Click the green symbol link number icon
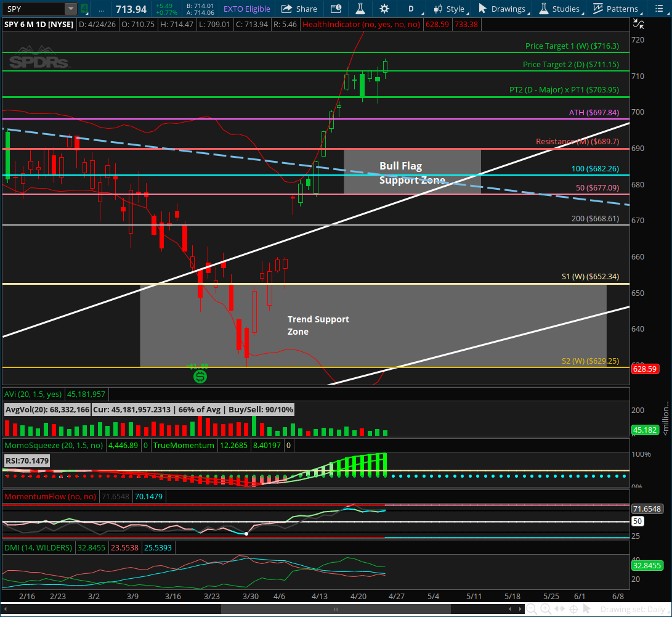The image size is (672, 617). coord(84,9)
